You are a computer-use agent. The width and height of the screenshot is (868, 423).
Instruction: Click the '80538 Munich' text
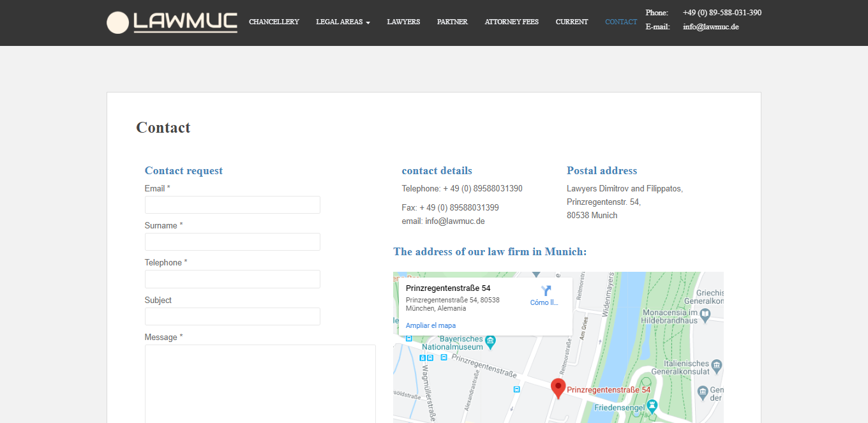[592, 216]
